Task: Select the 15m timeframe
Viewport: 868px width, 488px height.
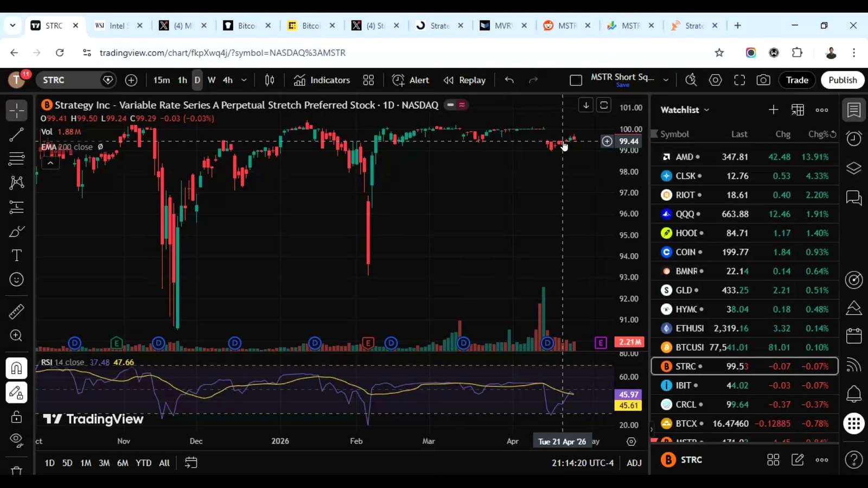Action: (161, 80)
